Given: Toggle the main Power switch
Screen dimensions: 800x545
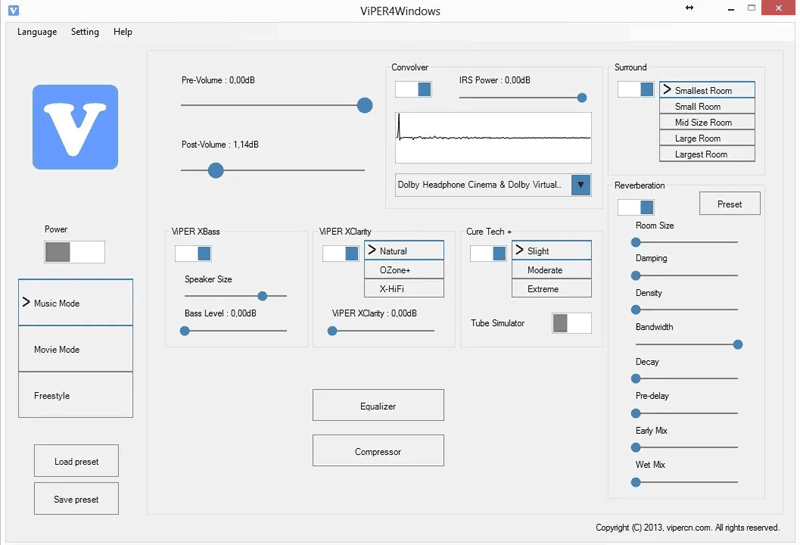Looking at the screenshot, I should pos(75,252).
